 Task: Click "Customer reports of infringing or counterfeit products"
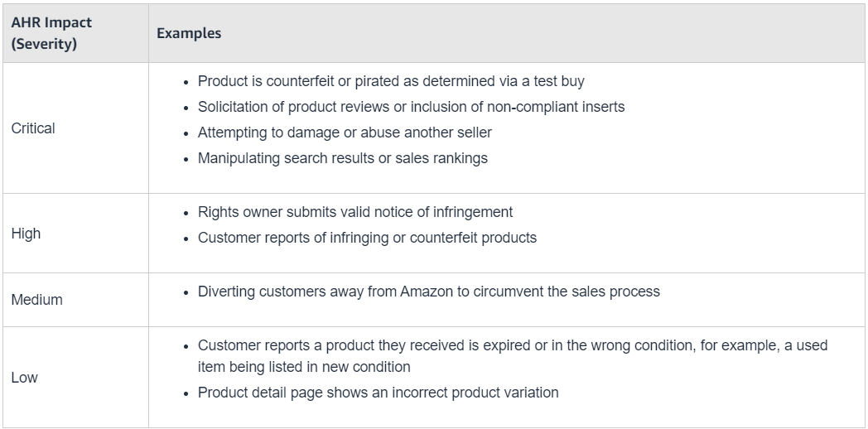[x=367, y=238]
